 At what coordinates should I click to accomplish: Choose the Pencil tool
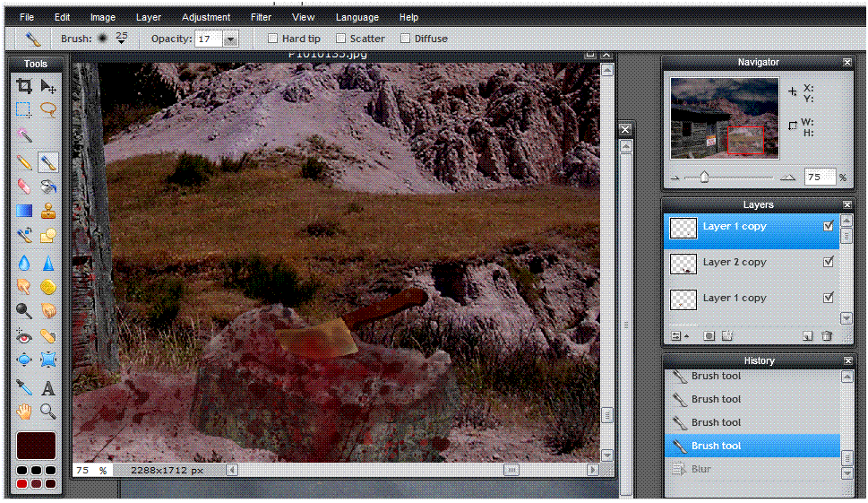tap(24, 161)
